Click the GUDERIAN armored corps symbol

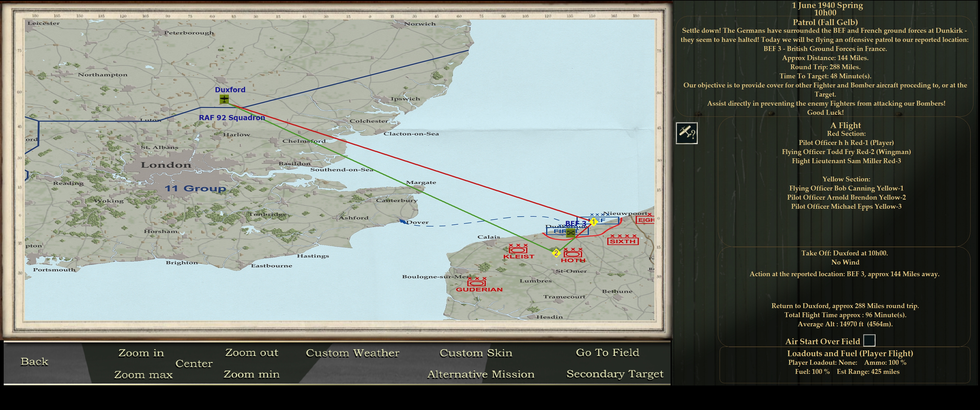point(476,283)
